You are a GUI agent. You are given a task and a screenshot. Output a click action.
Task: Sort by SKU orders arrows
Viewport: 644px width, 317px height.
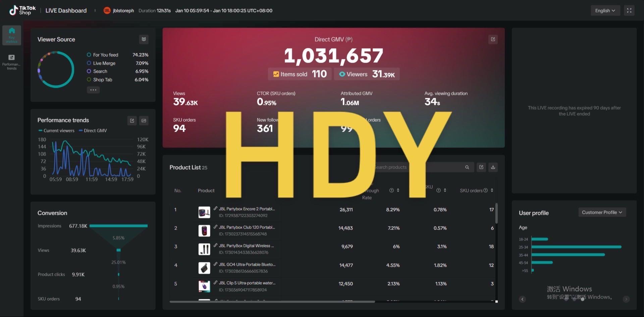coord(492,190)
